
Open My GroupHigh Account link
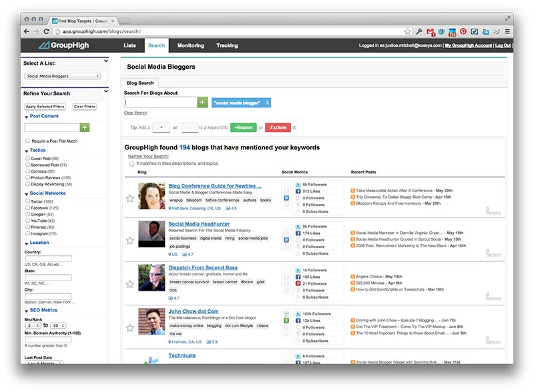click(469, 45)
